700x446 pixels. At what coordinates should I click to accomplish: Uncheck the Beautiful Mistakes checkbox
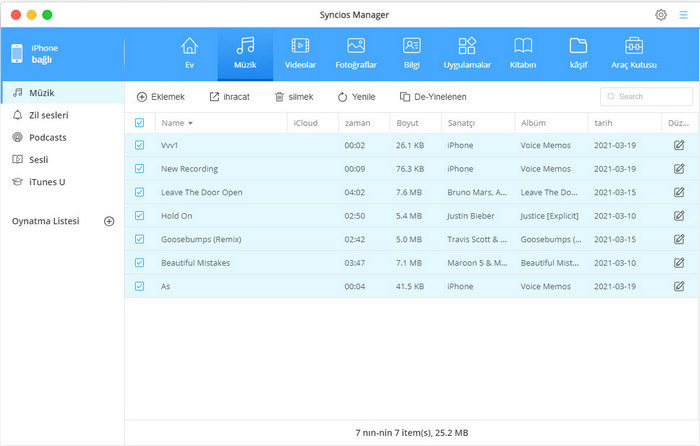coord(139,263)
